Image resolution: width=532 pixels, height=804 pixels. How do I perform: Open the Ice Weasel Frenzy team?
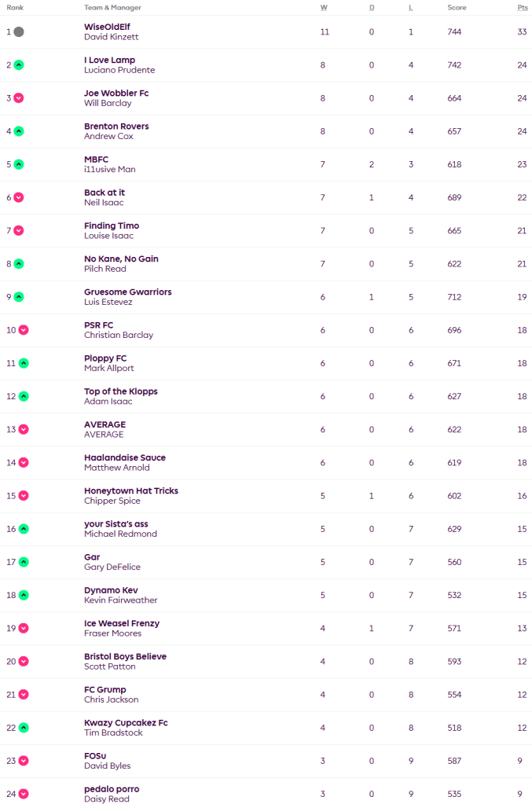pyautogui.click(x=122, y=623)
